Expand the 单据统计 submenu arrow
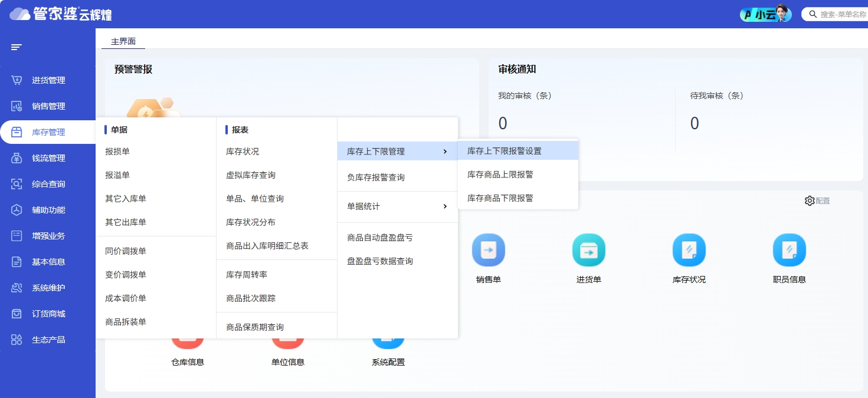 445,206
